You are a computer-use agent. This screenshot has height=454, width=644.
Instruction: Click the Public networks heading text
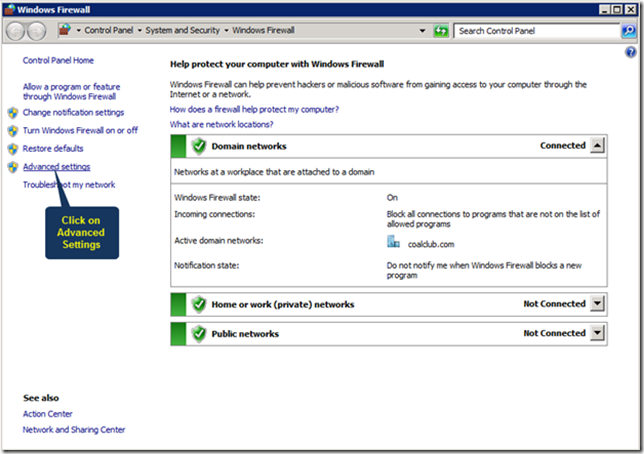pos(245,334)
